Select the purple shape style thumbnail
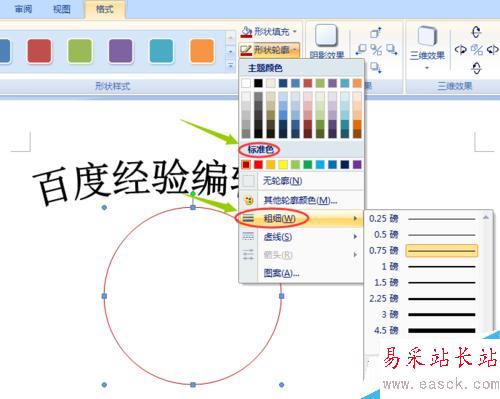Screen dimensions: 500x399 pyautogui.click(x=121, y=51)
